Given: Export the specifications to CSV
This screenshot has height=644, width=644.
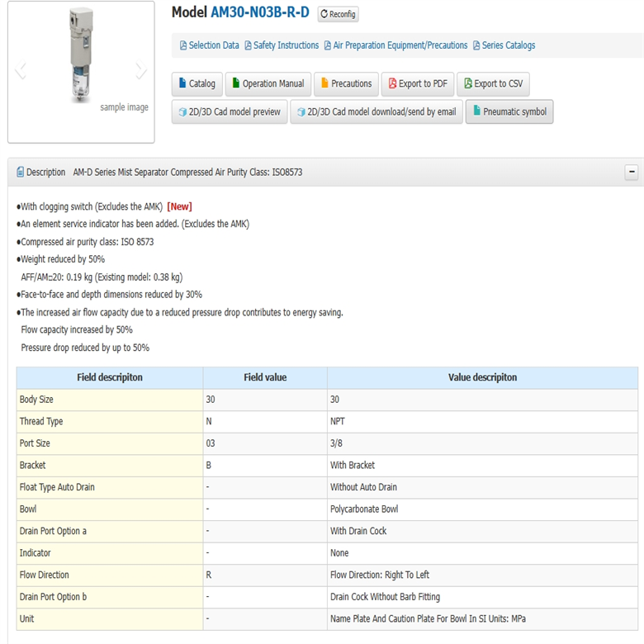Looking at the screenshot, I should pos(493,83).
